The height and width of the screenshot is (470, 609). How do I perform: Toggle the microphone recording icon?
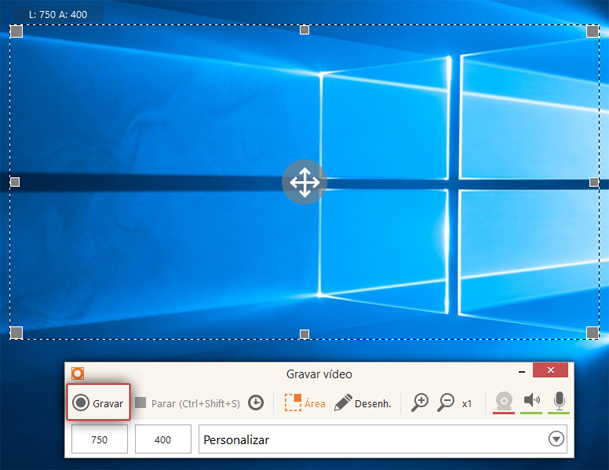point(559,402)
